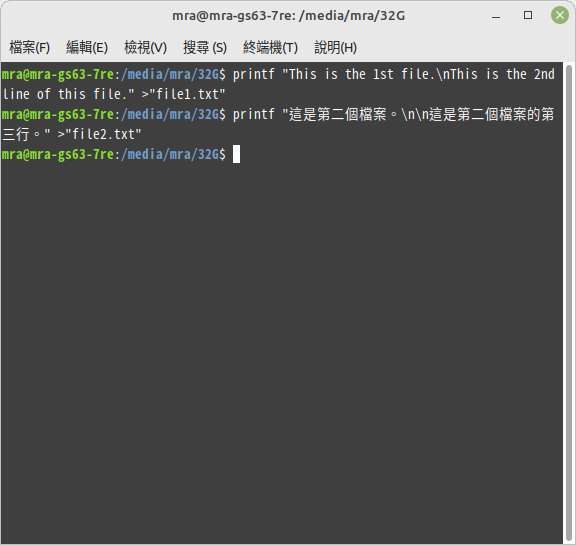This screenshot has height=545, width=576.
Task: Click the terminal cursor block at prompt
Action: coord(237,154)
